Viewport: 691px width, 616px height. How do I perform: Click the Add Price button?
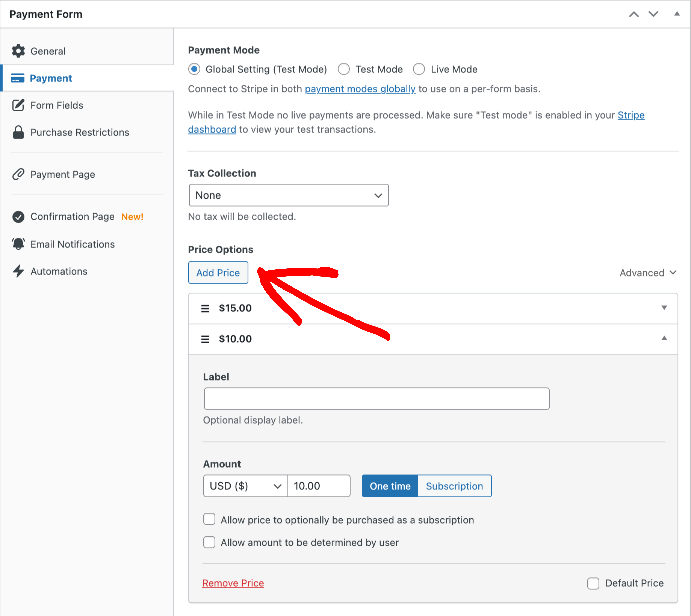218,272
